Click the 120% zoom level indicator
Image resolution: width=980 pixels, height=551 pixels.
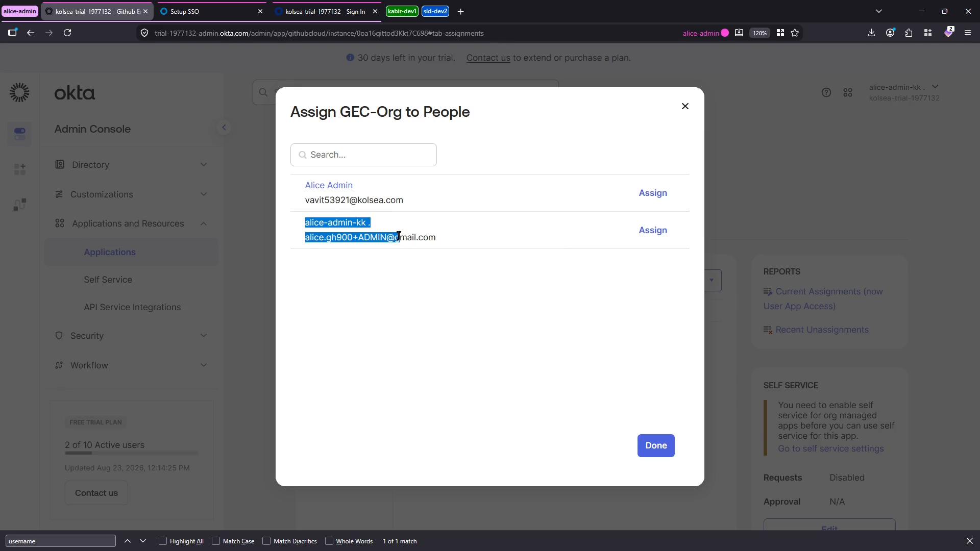(759, 33)
